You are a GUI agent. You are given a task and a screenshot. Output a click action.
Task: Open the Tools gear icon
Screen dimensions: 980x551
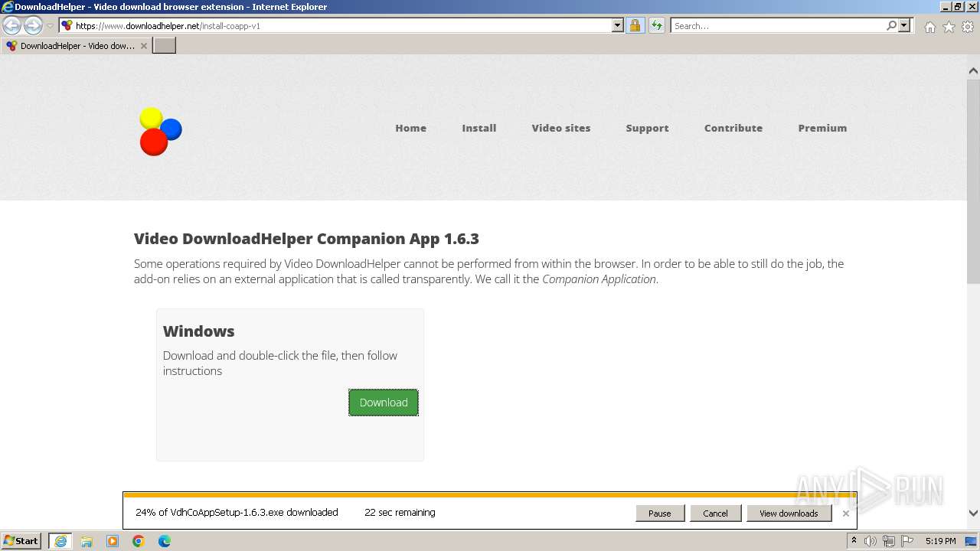pos(968,27)
